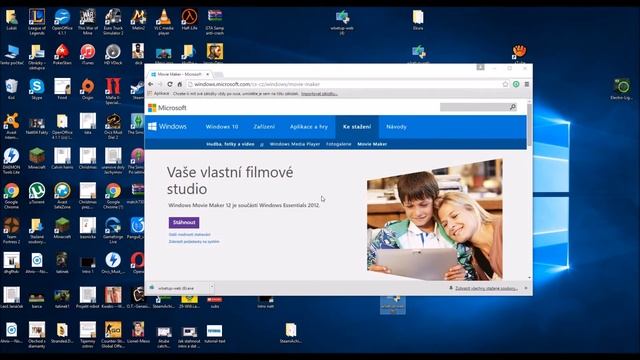Click the search magnifier on Microsoft page
Viewport: 640px width, 360px height.
coord(513,107)
